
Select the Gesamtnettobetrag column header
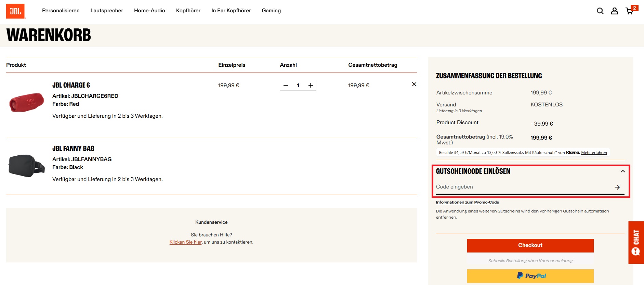coord(372,65)
